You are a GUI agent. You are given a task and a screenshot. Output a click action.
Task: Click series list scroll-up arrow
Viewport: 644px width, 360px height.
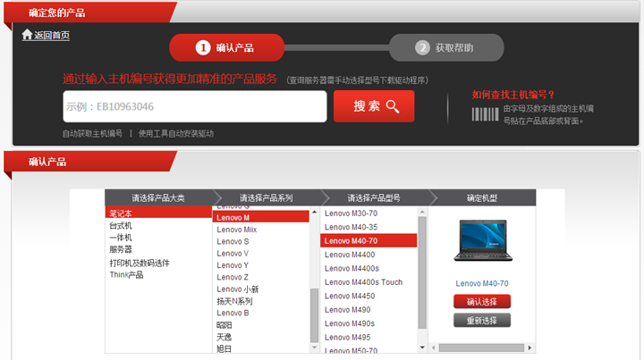315,212
